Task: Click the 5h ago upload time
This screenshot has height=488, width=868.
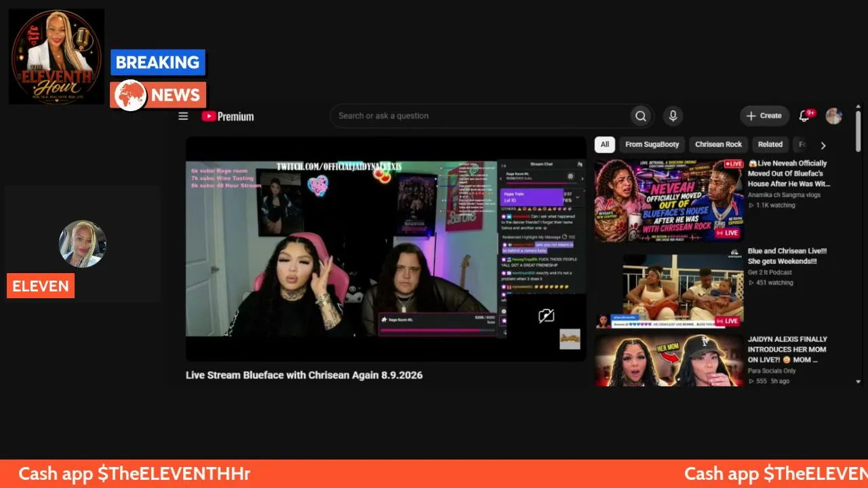Action: (779, 381)
